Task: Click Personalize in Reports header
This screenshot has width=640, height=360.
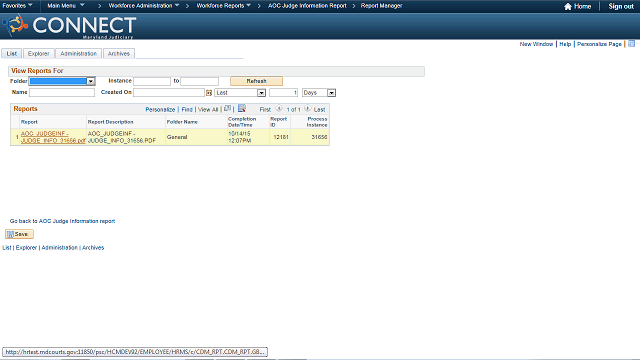Action: click(x=160, y=109)
